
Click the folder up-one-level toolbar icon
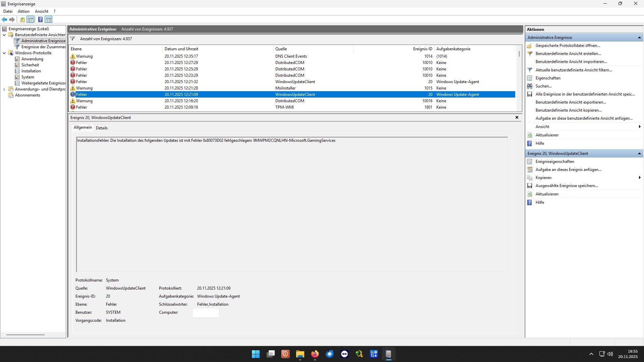(x=22, y=19)
